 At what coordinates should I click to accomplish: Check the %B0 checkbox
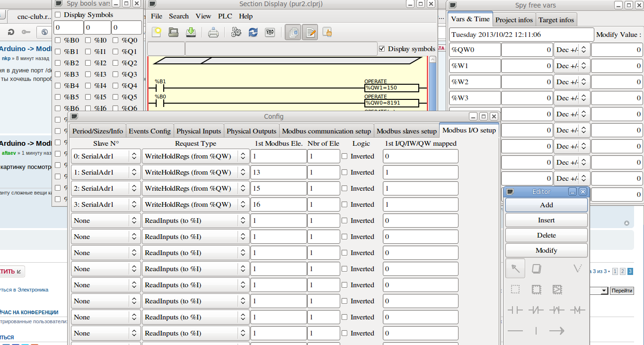tap(58, 40)
